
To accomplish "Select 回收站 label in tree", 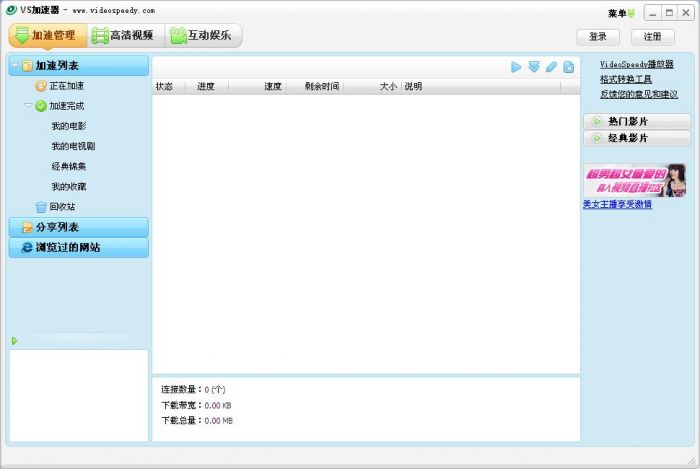I will click(62, 207).
